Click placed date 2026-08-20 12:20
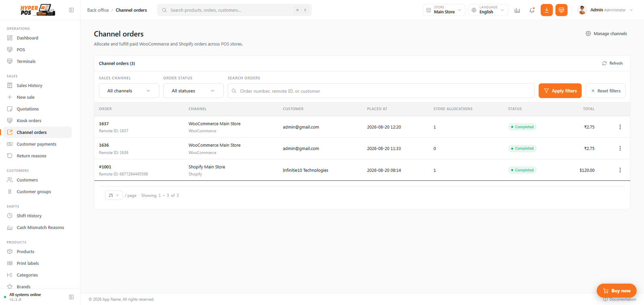The height and width of the screenshot is (305, 644). click(384, 127)
